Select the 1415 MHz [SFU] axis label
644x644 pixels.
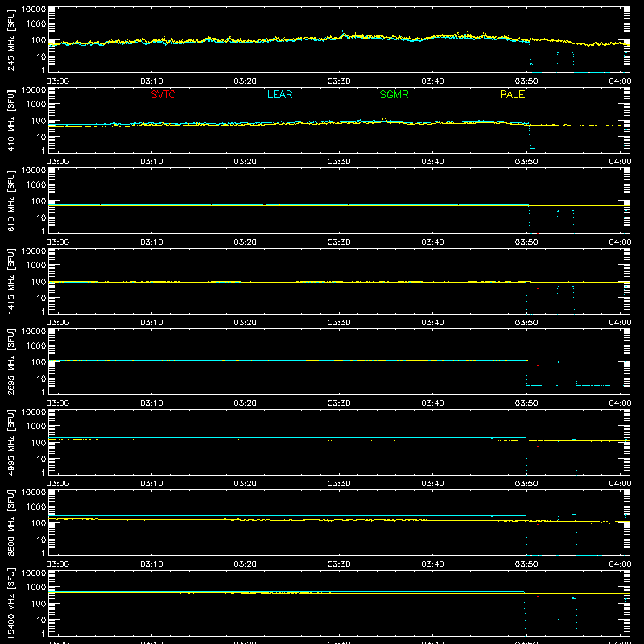[x=11, y=281]
